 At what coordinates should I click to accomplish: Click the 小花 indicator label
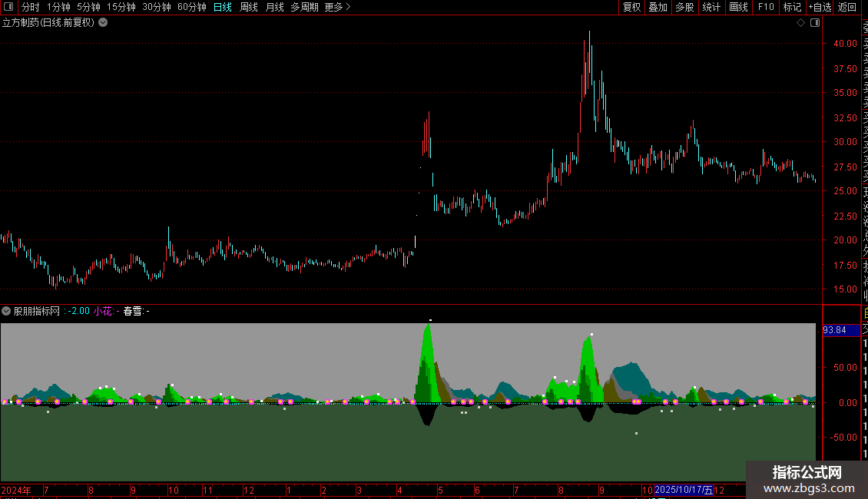[x=103, y=311]
